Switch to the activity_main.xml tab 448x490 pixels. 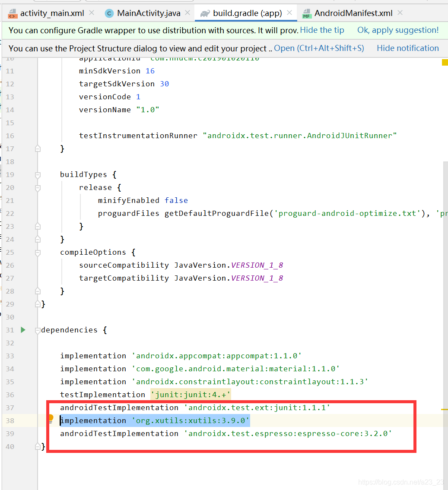tap(52, 13)
